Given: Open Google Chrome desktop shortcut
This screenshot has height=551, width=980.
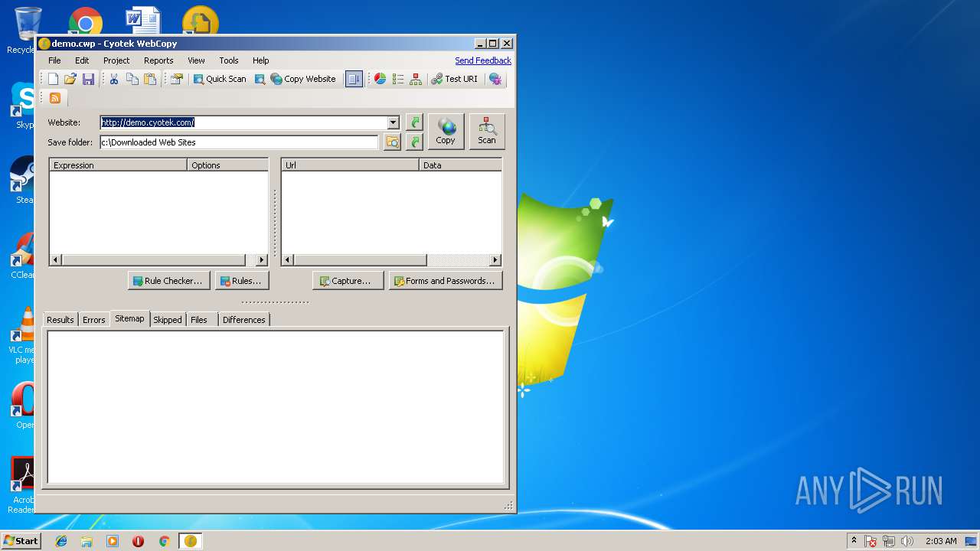Looking at the screenshot, I should pyautogui.click(x=86, y=21).
